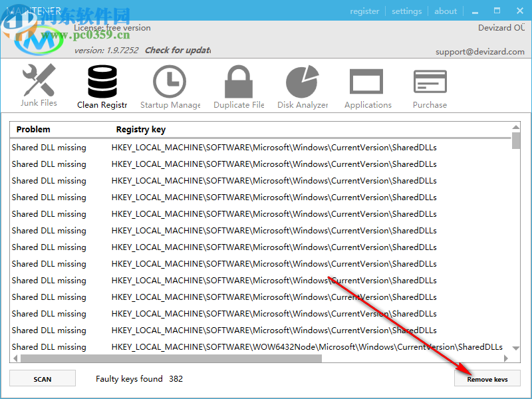Click the horizontal scrollbar thumb
532x399 pixels.
click(x=172, y=358)
